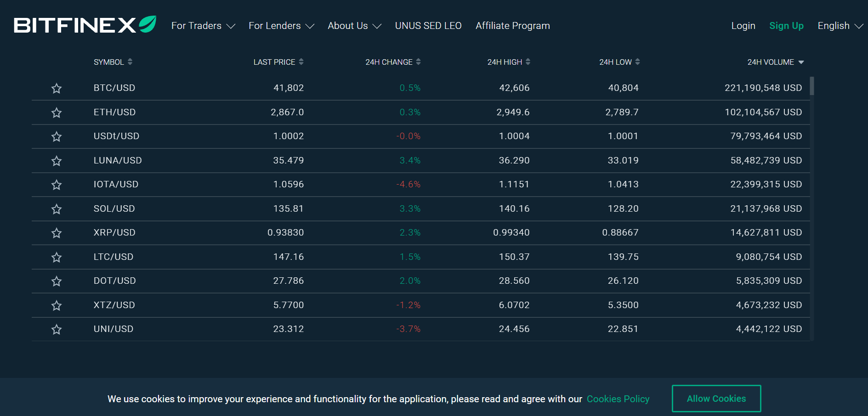
Task: Click the SOL 24H high 140.16
Action: click(x=514, y=208)
